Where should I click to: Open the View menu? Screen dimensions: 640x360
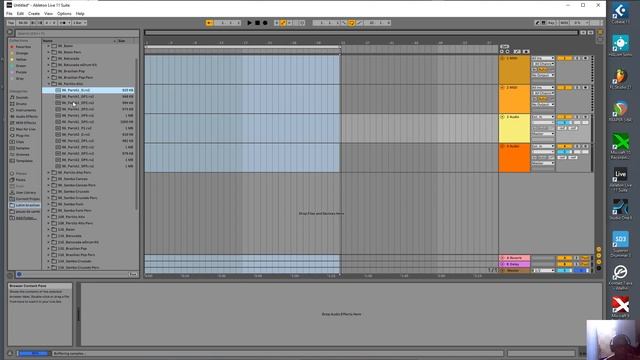tap(48, 13)
